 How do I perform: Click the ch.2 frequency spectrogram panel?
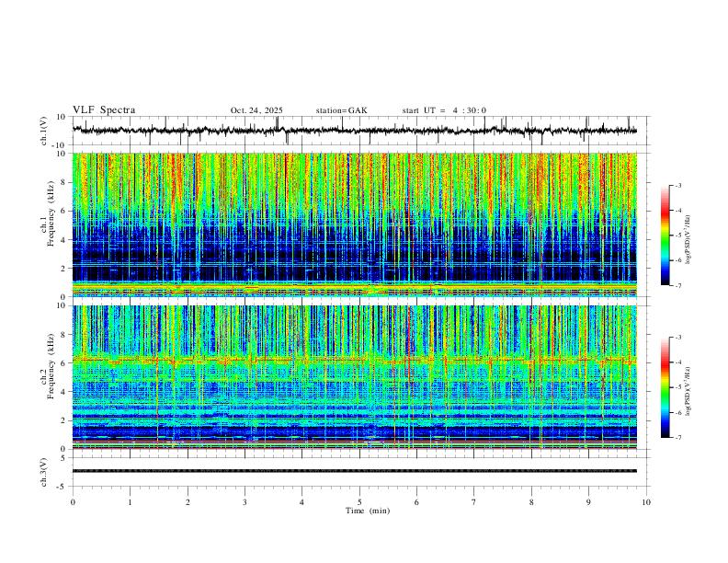coord(354,377)
